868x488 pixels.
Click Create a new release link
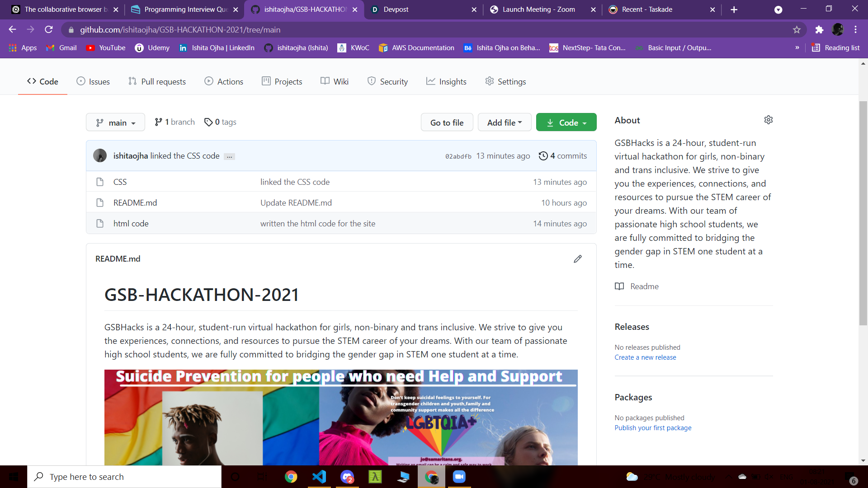click(x=645, y=357)
